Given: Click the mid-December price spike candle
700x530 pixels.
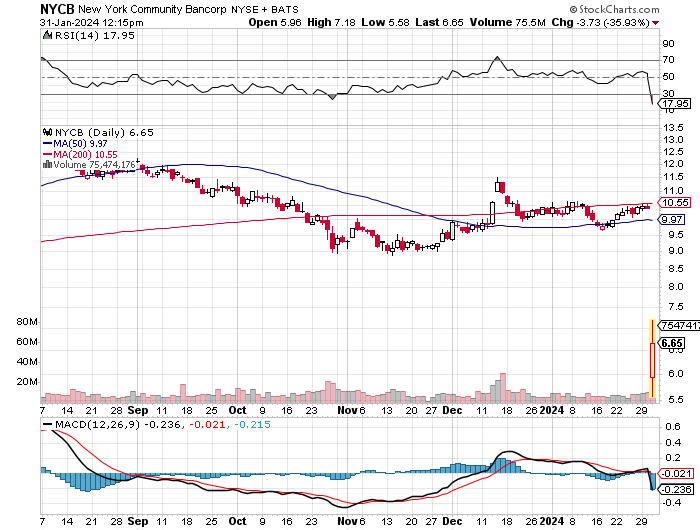Looking at the screenshot, I should 498,185.
